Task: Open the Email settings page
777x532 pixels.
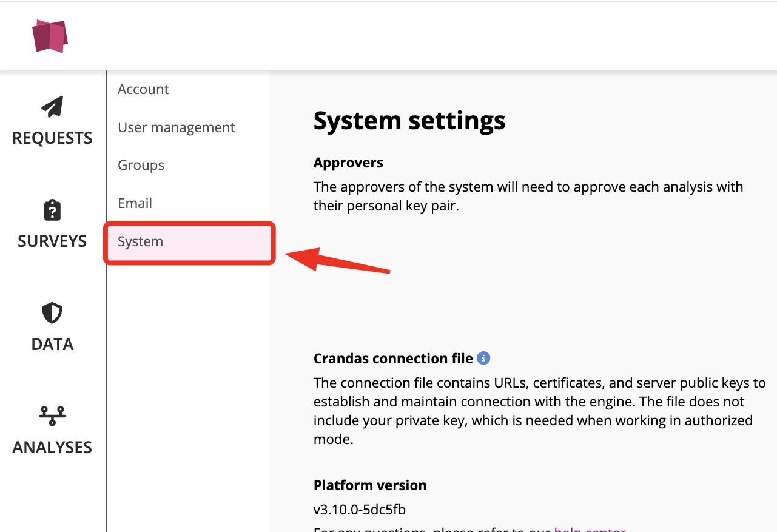Action: pos(135,203)
